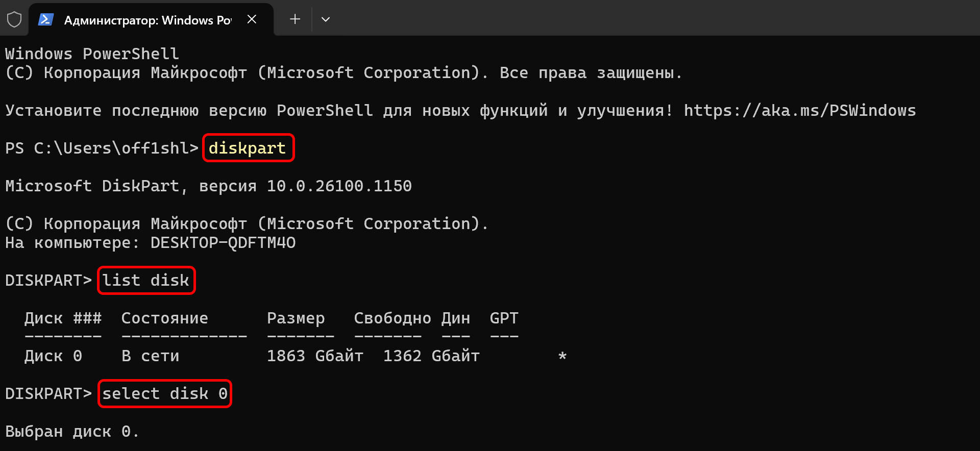Open the aka.ms/PSWindows link
Screen dimensions: 980x451
(x=799, y=110)
